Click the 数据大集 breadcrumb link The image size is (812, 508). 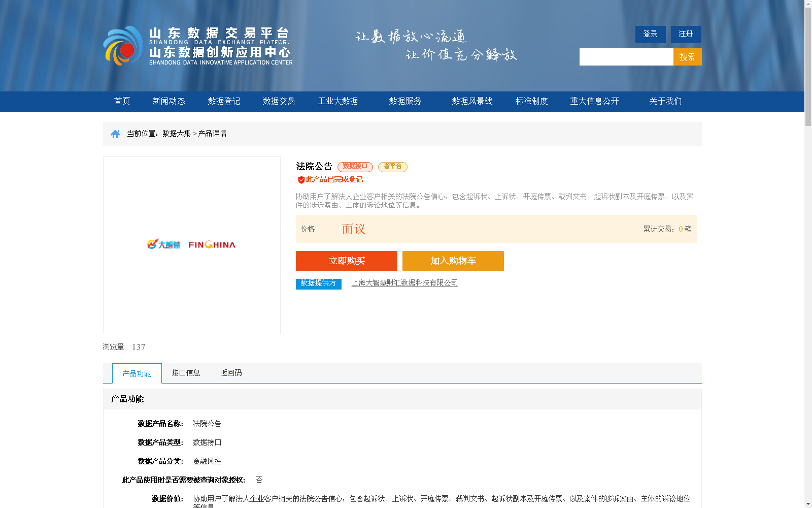click(x=177, y=134)
